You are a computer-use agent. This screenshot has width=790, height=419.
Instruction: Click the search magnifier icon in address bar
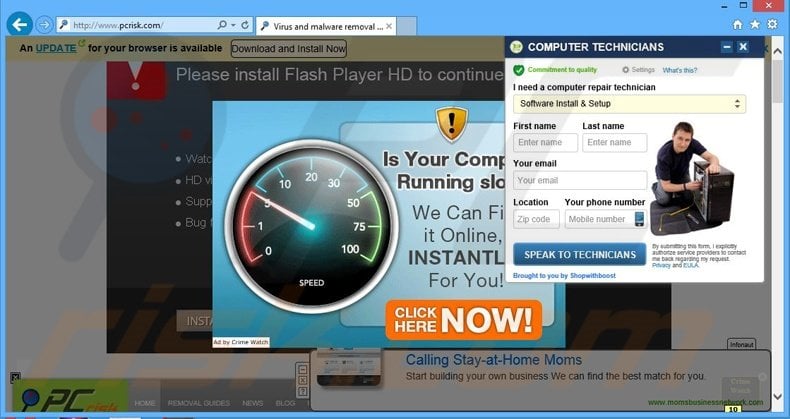222,25
